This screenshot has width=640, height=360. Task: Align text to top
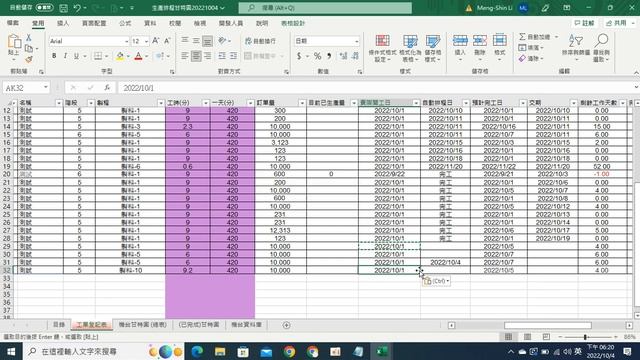(x=185, y=40)
